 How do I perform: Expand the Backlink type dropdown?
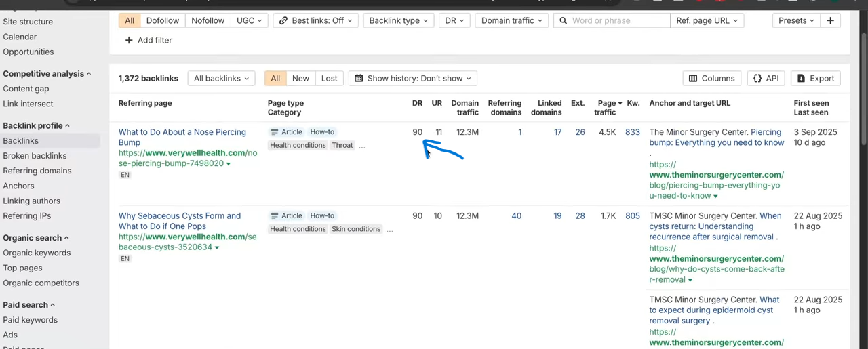pyautogui.click(x=398, y=20)
